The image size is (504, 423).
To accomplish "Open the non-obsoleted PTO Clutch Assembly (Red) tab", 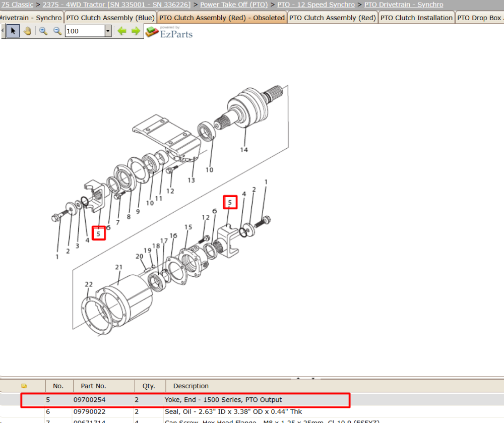I will (x=332, y=18).
